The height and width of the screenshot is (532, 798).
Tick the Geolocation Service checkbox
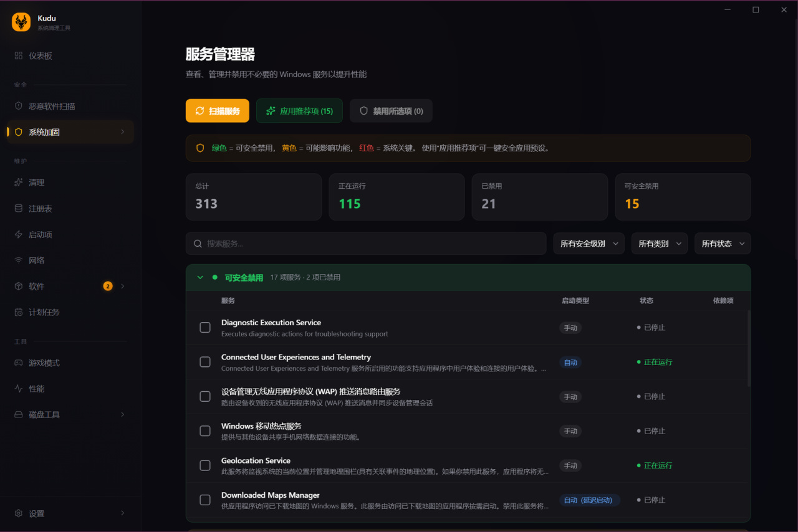tap(205, 465)
